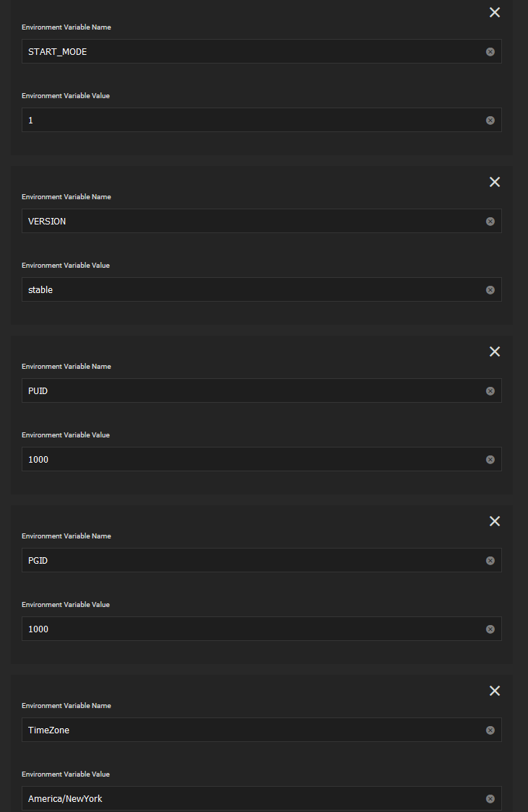Clear the PGID name field
This screenshot has width=528, height=812.
pyautogui.click(x=490, y=561)
